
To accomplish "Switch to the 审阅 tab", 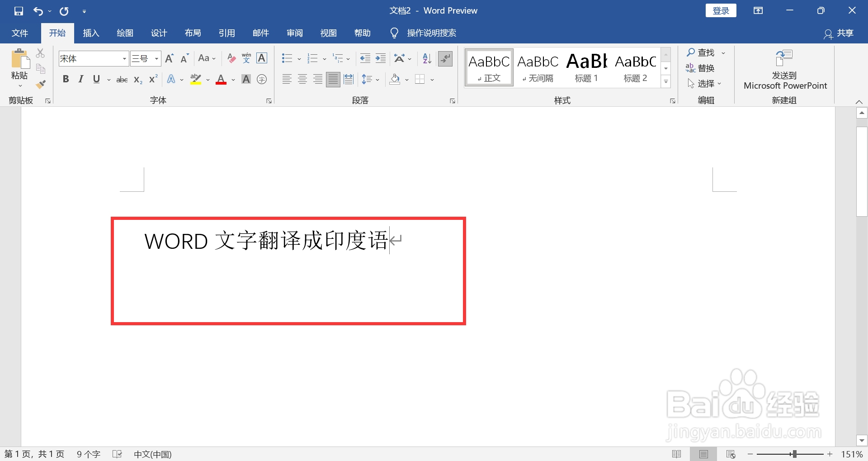I will coord(294,33).
